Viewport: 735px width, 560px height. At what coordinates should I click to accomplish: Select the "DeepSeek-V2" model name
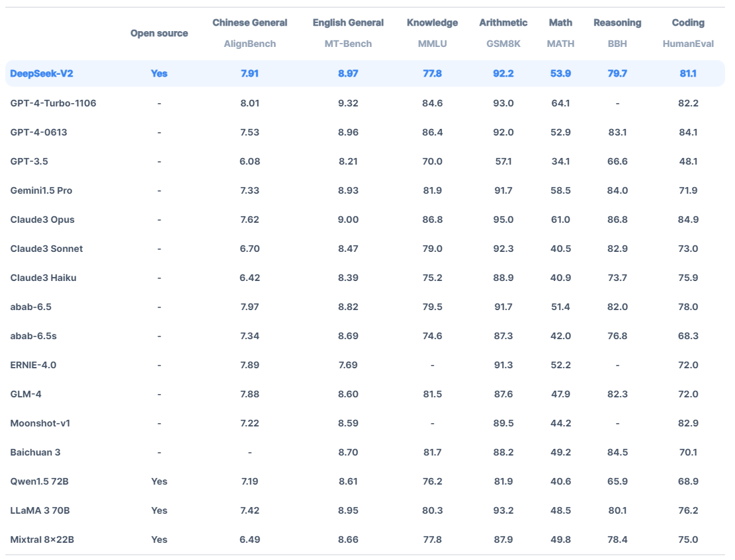(42, 73)
